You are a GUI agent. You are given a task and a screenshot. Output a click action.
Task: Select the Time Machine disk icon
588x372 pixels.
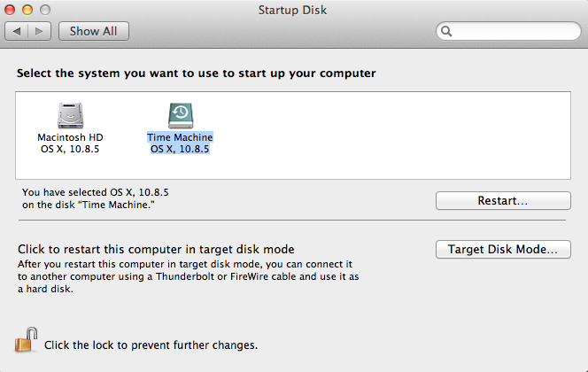pyautogui.click(x=180, y=115)
